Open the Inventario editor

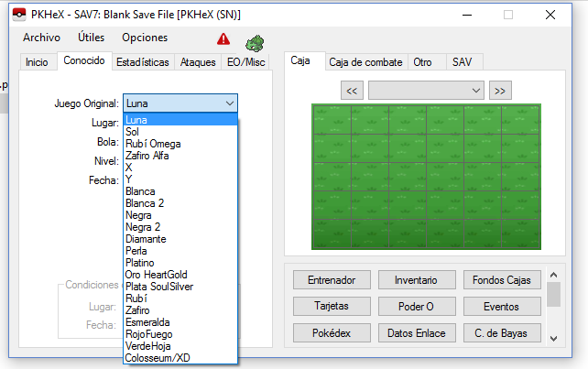click(416, 279)
